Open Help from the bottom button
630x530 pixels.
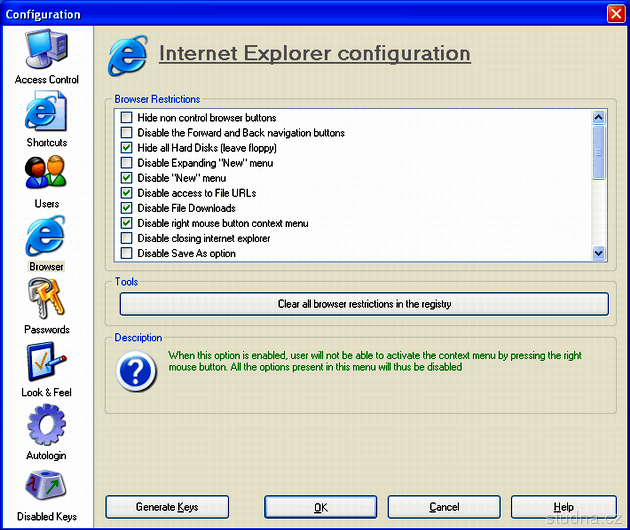[563, 507]
